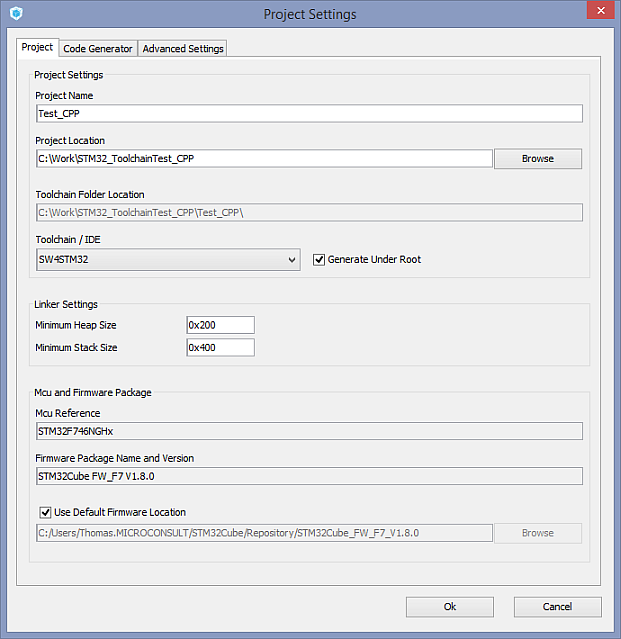621x639 pixels.
Task: Switch to the Code Generator tab
Action: (97, 48)
